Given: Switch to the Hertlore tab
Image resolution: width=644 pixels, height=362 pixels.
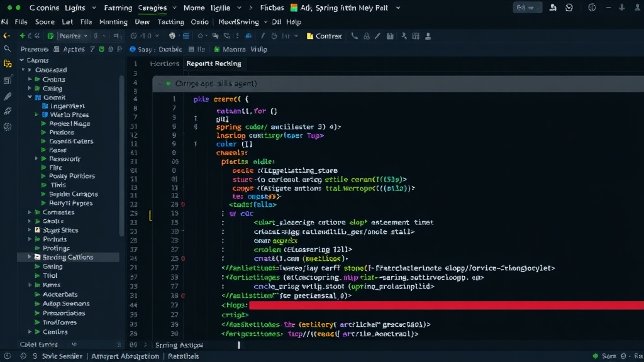Looking at the screenshot, I should click(164, 63).
